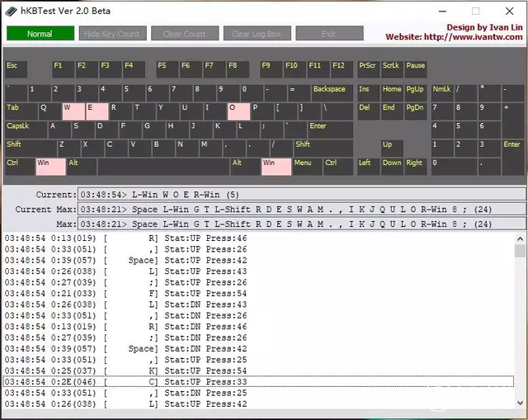Click the Clear Log Box button
The height and width of the screenshot is (420, 528).
click(x=257, y=33)
